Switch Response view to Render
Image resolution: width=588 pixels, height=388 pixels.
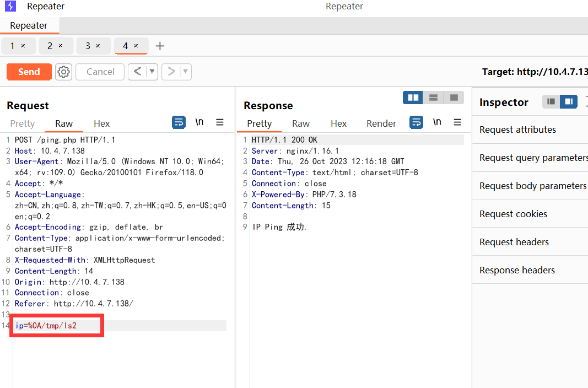(x=381, y=123)
